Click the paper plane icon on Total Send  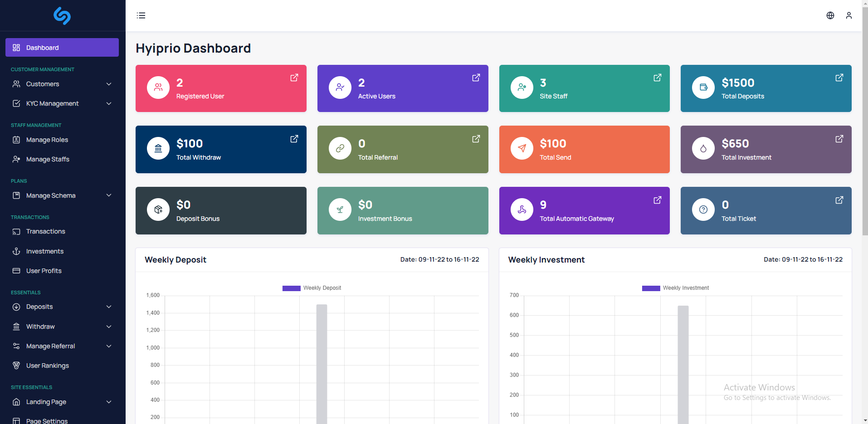click(522, 148)
